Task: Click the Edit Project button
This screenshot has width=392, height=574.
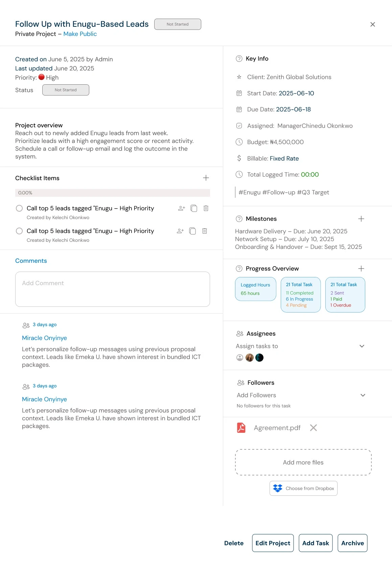Action: [x=273, y=543]
